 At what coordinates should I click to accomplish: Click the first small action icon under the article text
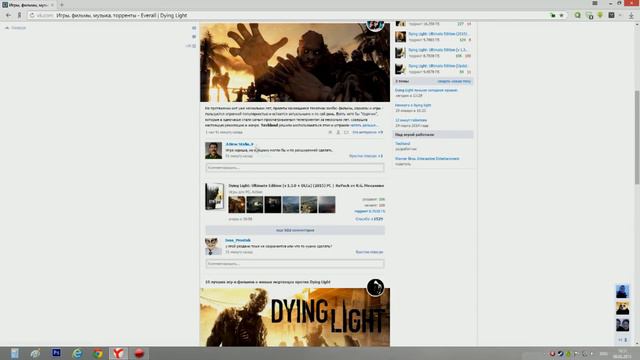click(x=330, y=132)
